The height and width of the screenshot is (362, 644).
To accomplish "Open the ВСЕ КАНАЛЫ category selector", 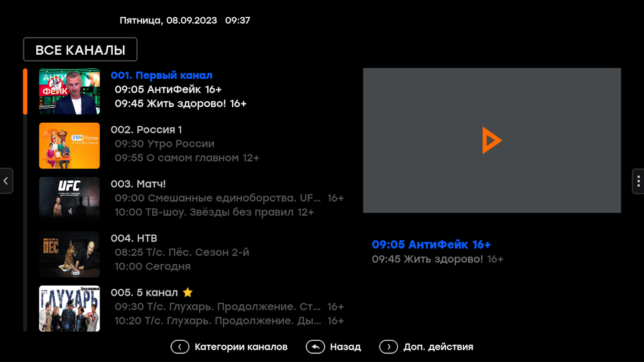I will tap(80, 49).
